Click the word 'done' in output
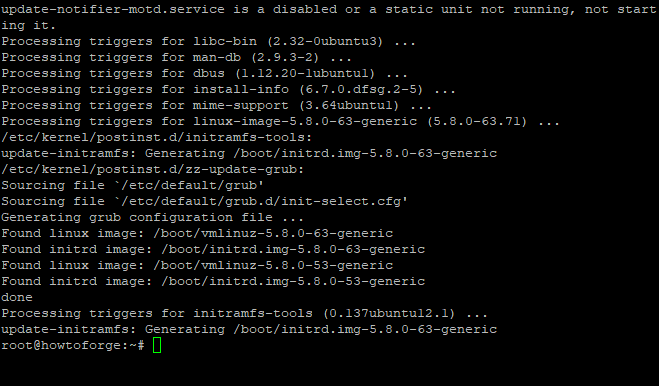 tap(17, 297)
